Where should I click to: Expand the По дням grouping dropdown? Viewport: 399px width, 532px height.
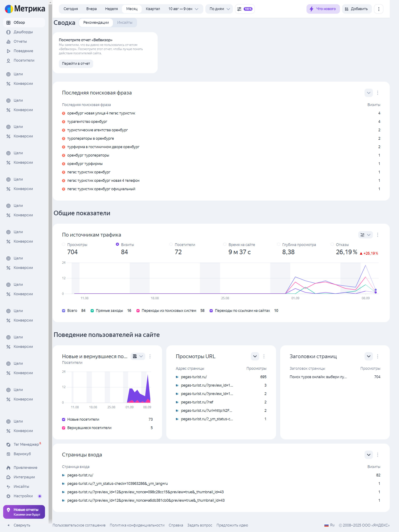coord(219,9)
